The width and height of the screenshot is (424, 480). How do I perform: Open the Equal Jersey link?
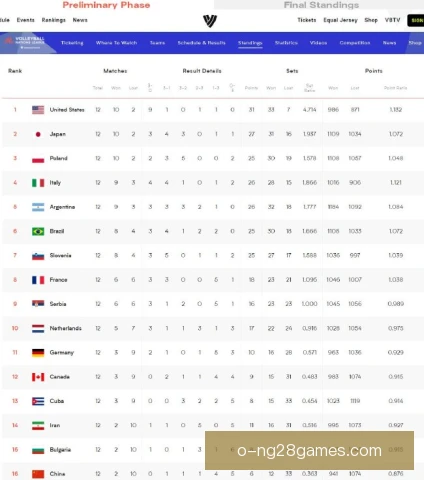[x=340, y=20]
